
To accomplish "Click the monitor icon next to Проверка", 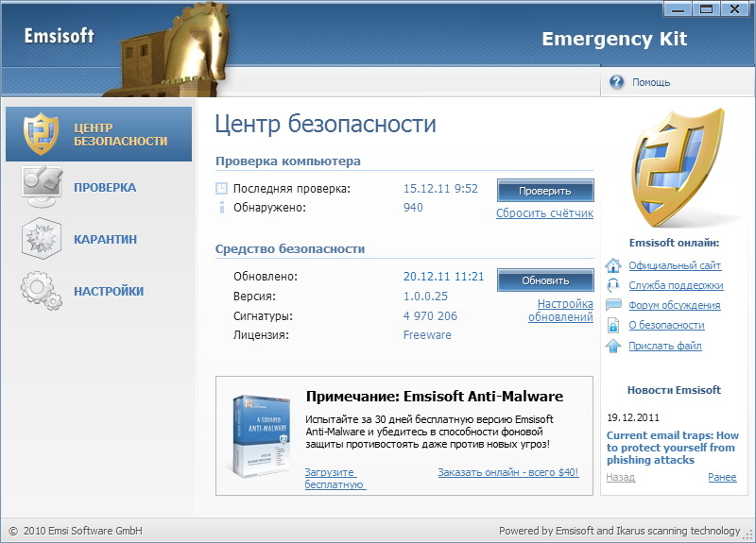I will coord(42,187).
